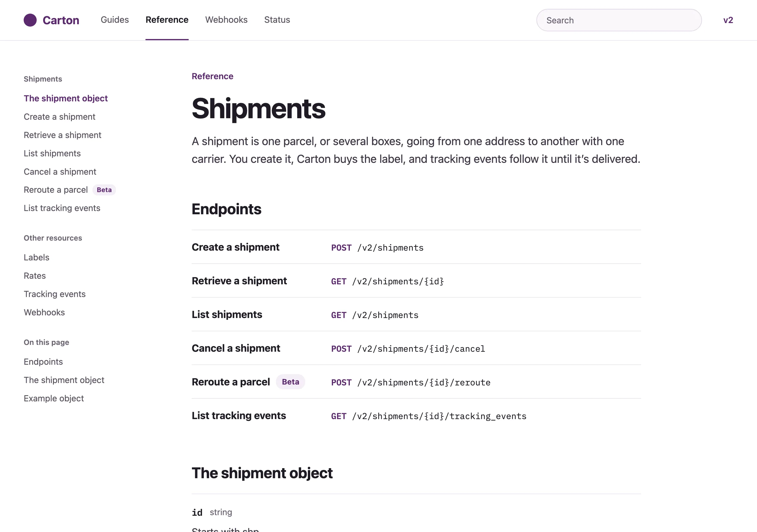The image size is (757, 532).
Task: Click 'List shipments' endpoint row title
Action: point(227,314)
